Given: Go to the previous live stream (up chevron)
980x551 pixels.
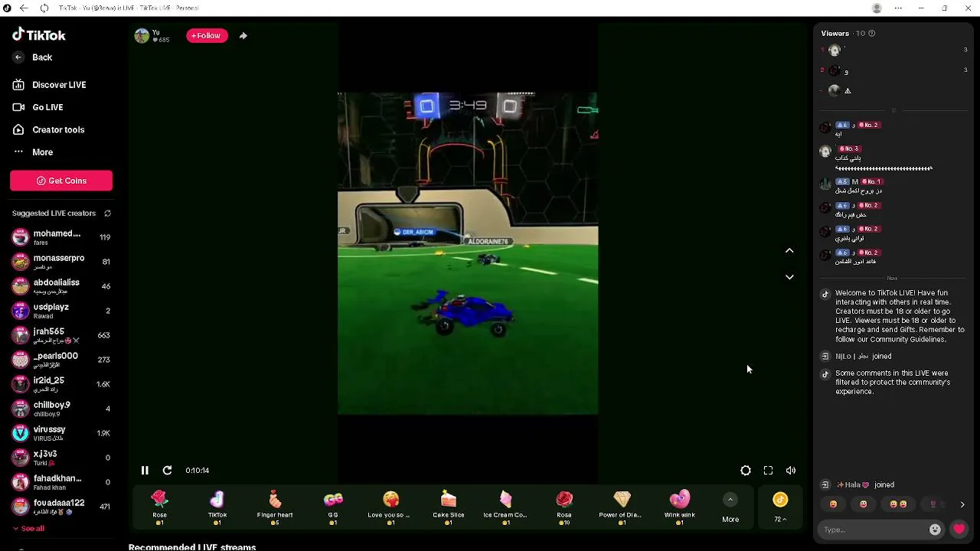Looking at the screenshot, I should click(x=789, y=251).
